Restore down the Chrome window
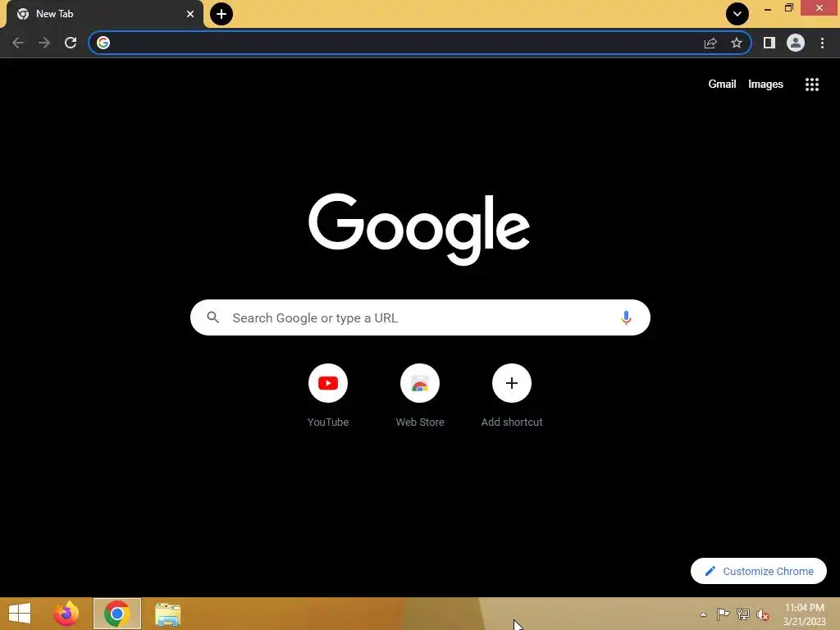The height and width of the screenshot is (630, 840). point(788,8)
